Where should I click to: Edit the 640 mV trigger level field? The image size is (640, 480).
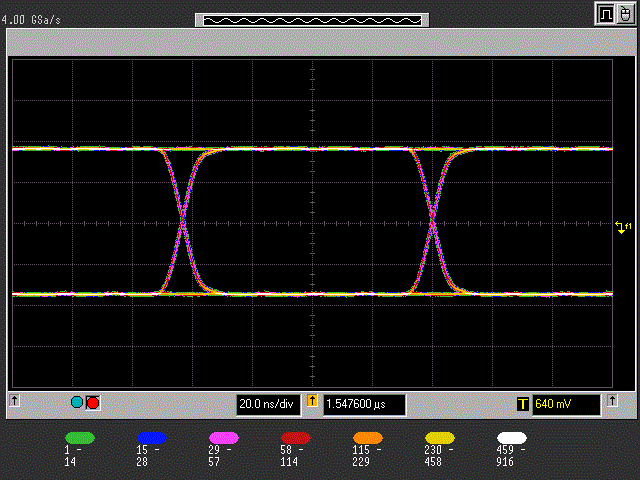pyautogui.click(x=566, y=404)
